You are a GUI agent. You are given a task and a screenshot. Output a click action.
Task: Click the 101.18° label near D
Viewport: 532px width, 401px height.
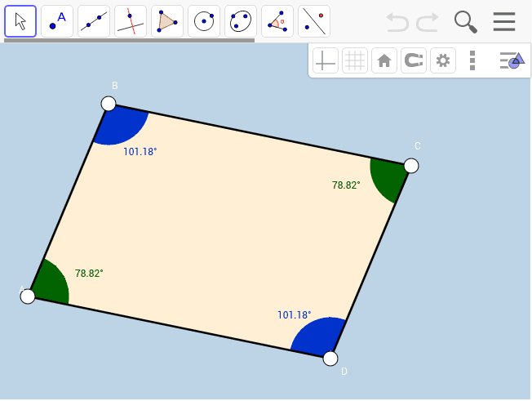pyautogui.click(x=295, y=315)
